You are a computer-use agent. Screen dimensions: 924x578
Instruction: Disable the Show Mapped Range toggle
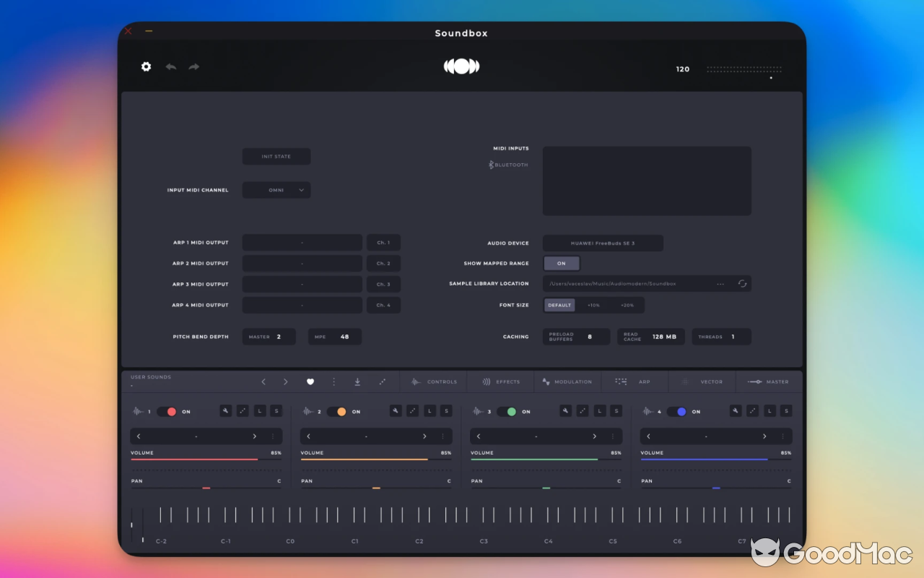[x=562, y=263]
